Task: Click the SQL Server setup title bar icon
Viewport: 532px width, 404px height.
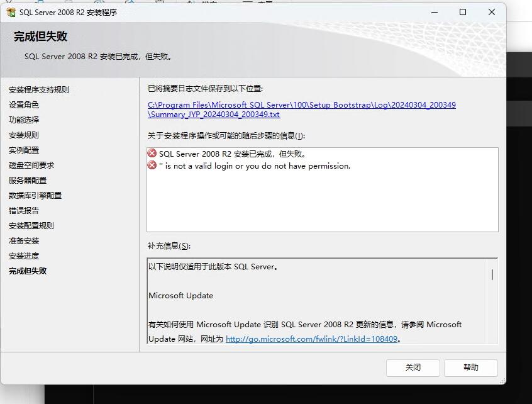Action: 11,13
